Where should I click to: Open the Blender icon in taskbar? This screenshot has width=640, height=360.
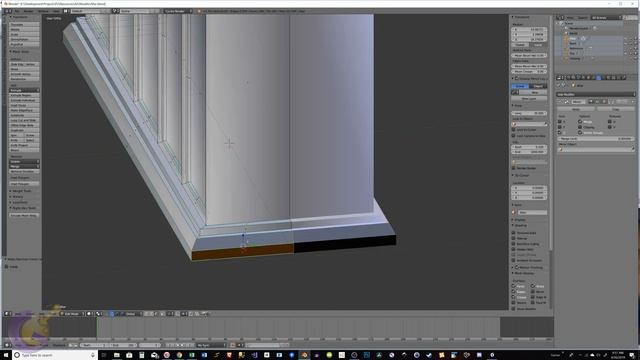click(304, 355)
